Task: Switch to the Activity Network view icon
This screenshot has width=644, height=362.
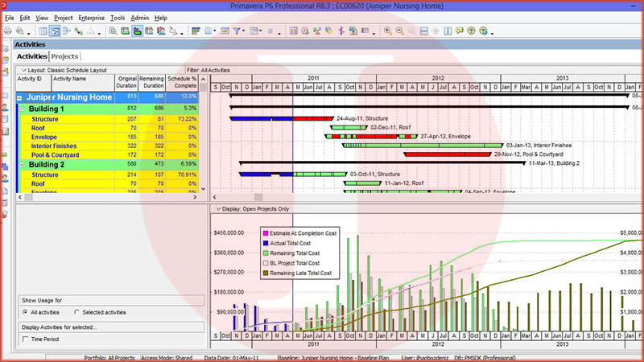Action: [x=67, y=31]
